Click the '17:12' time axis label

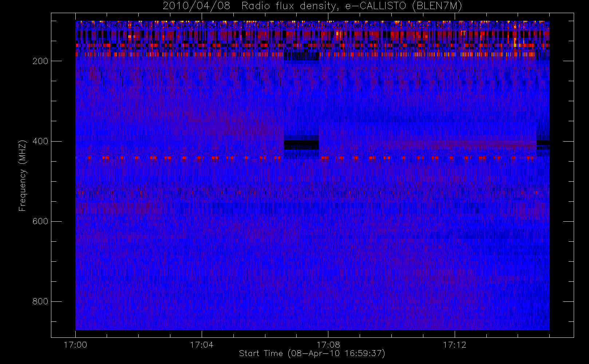455,345
